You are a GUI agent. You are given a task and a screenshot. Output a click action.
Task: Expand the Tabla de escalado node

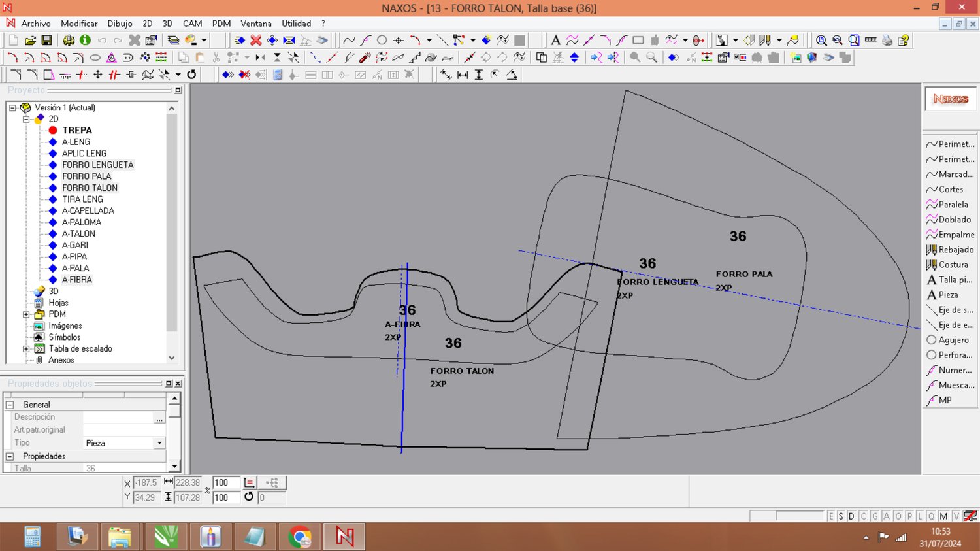(x=26, y=349)
